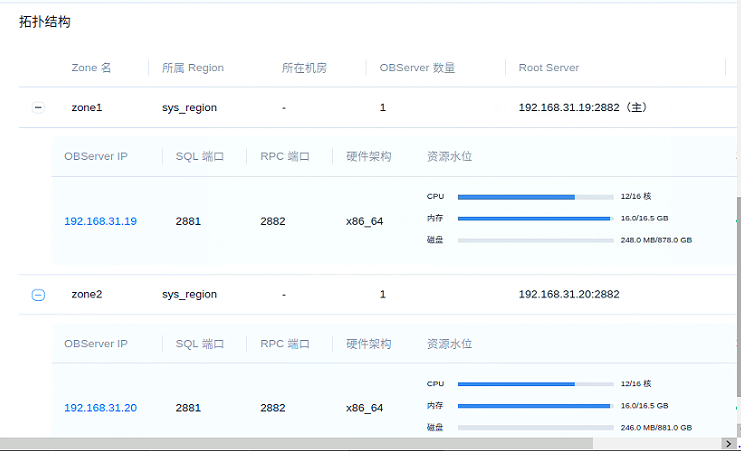Click the 拓扑结构 section title
This screenshot has width=741, height=451.
pos(45,22)
